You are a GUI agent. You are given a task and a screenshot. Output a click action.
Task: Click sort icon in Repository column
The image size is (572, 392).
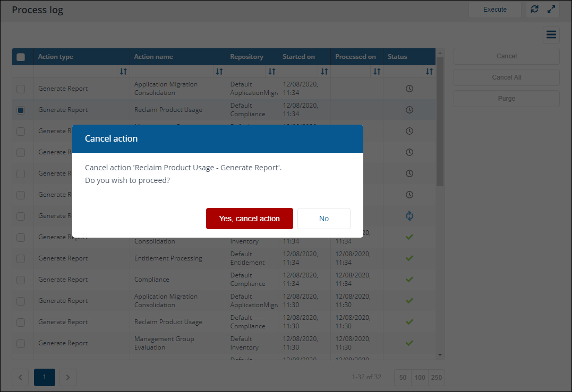271,72
